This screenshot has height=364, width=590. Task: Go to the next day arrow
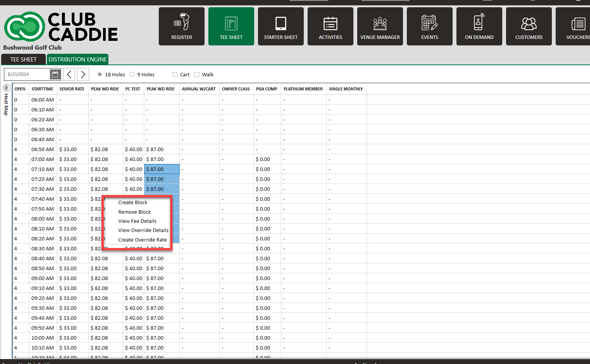(83, 74)
